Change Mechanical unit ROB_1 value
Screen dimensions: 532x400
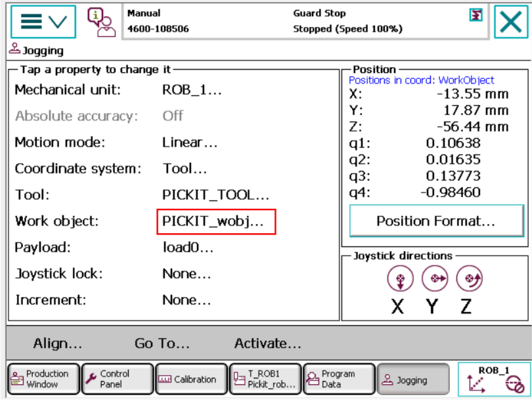[x=192, y=91]
